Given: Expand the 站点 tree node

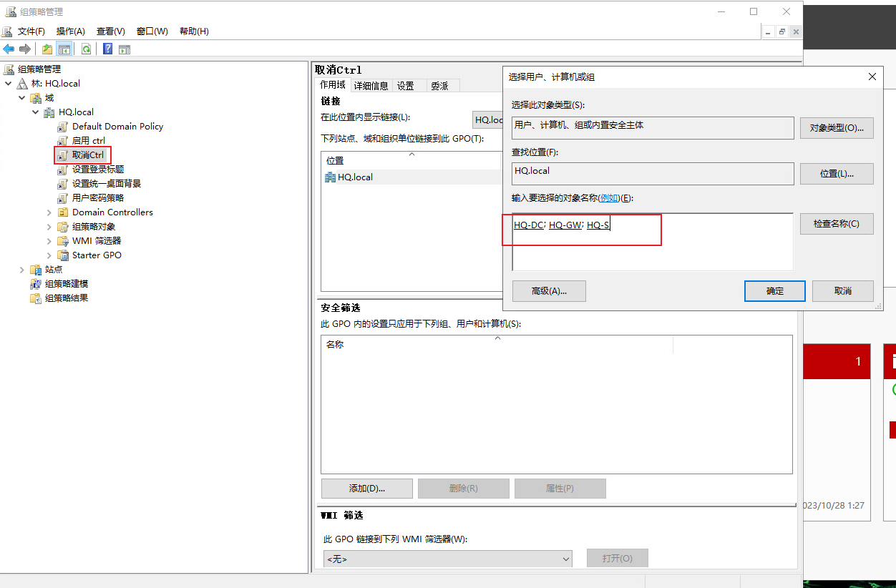Looking at the screenshot, I should click(22, 270).
